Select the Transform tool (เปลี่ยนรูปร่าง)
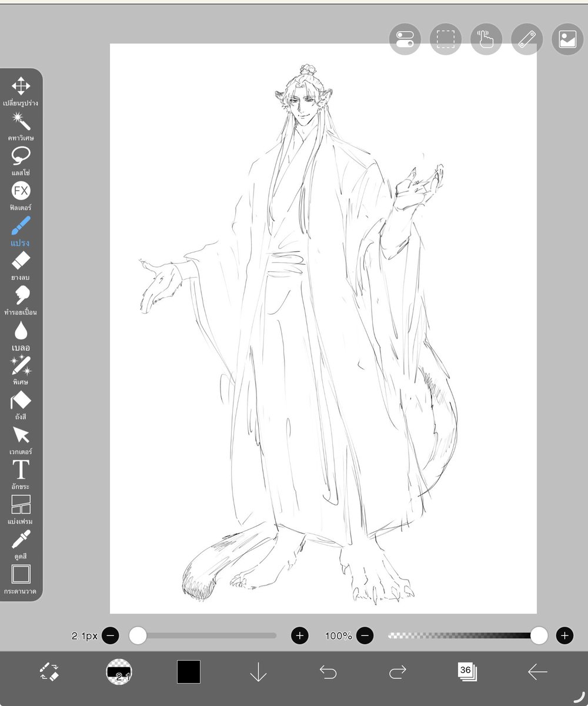 pos(21,91)
